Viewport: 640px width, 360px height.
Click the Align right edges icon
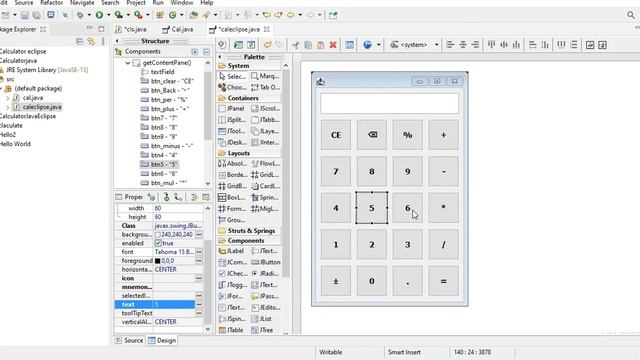coord(475,45)
